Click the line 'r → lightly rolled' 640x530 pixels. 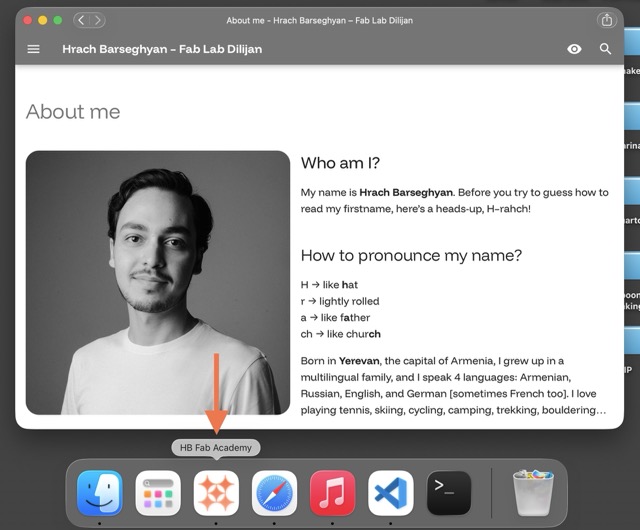coord(340,301)
